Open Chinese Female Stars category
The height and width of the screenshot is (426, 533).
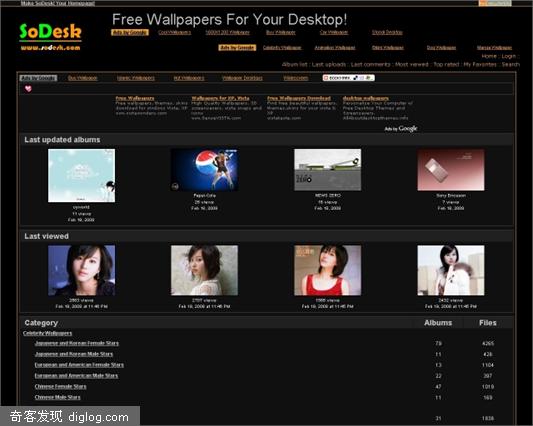[61, 387]
